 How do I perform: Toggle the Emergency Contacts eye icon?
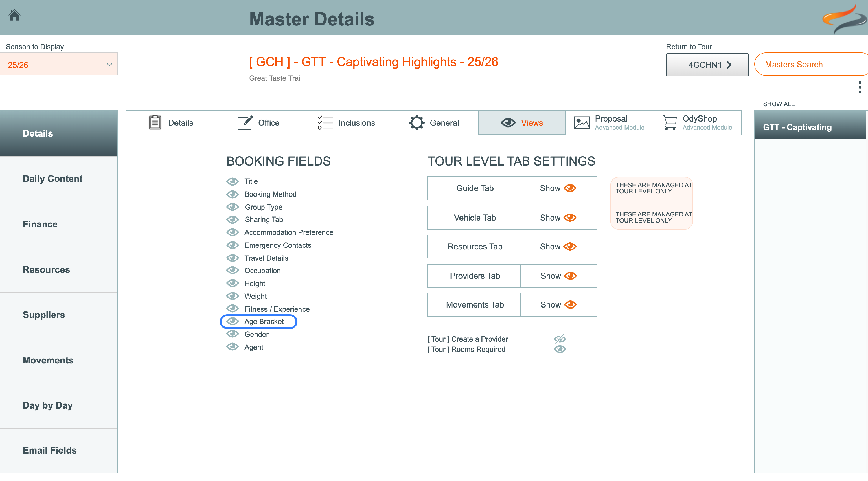[x=233, y=245]
